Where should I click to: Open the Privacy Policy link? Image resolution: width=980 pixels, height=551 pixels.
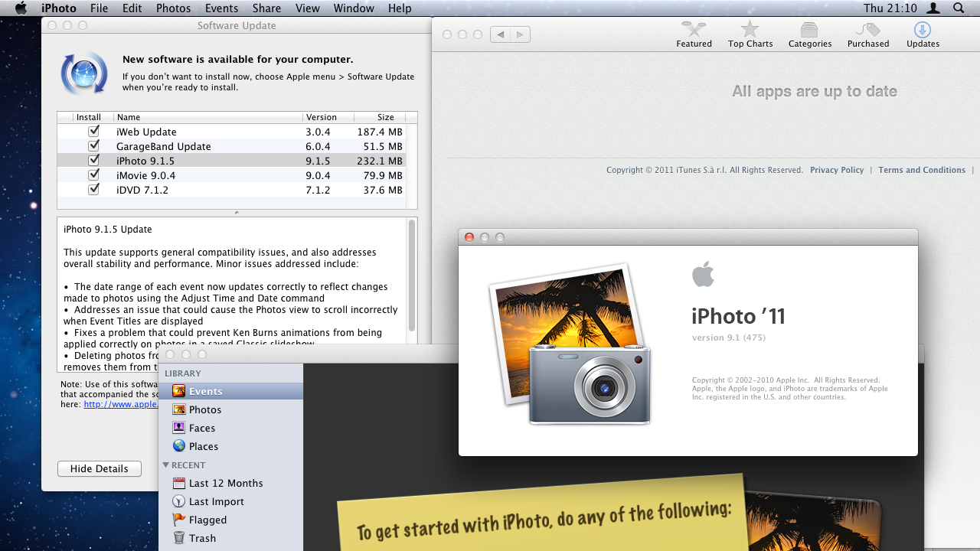coord(837,170)
